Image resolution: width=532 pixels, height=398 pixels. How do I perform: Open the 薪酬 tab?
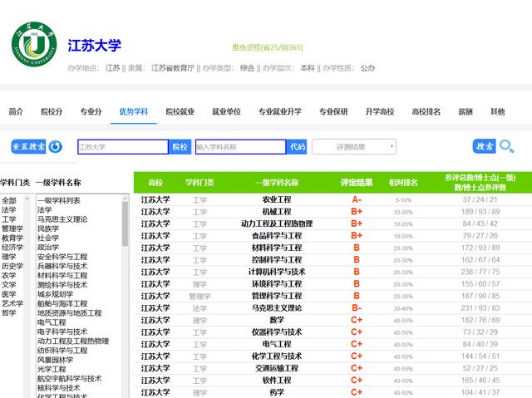click(x=465, y=111)
